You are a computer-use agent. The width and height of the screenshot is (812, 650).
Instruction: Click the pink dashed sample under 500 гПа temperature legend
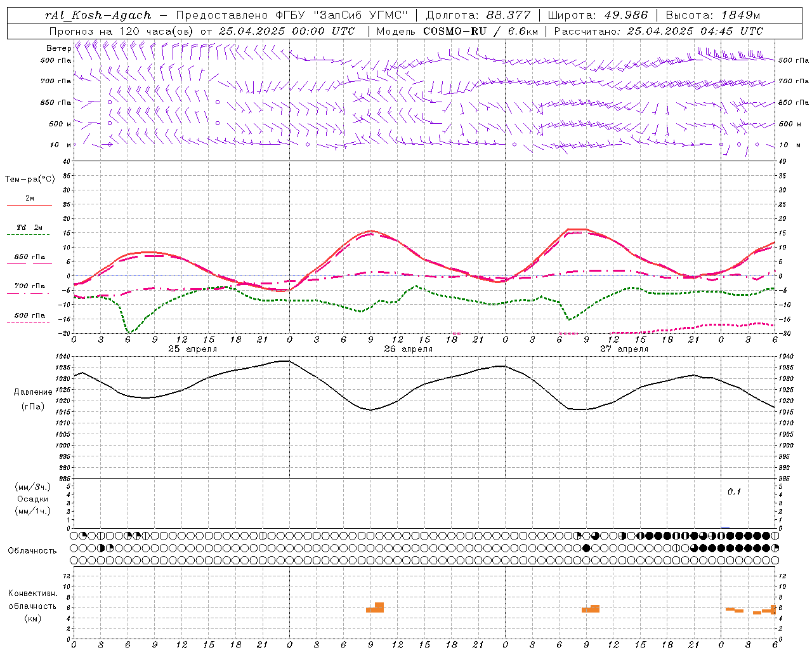tap(28, 322)
